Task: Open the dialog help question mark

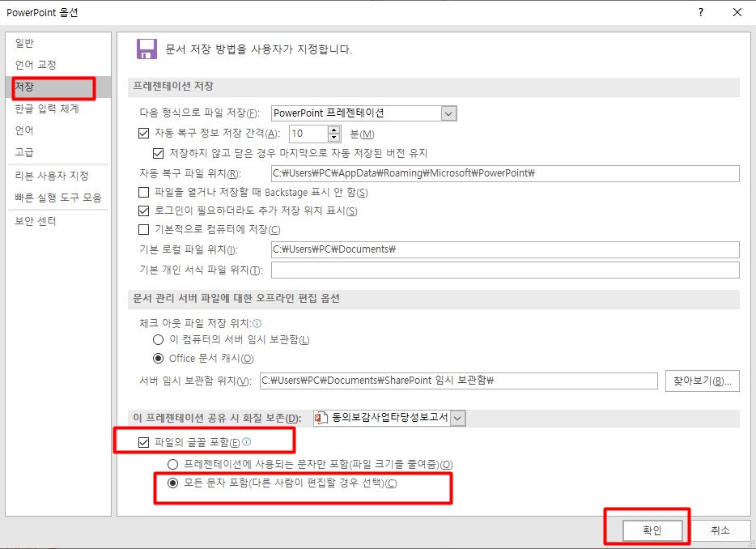Action: pos(700,12)
